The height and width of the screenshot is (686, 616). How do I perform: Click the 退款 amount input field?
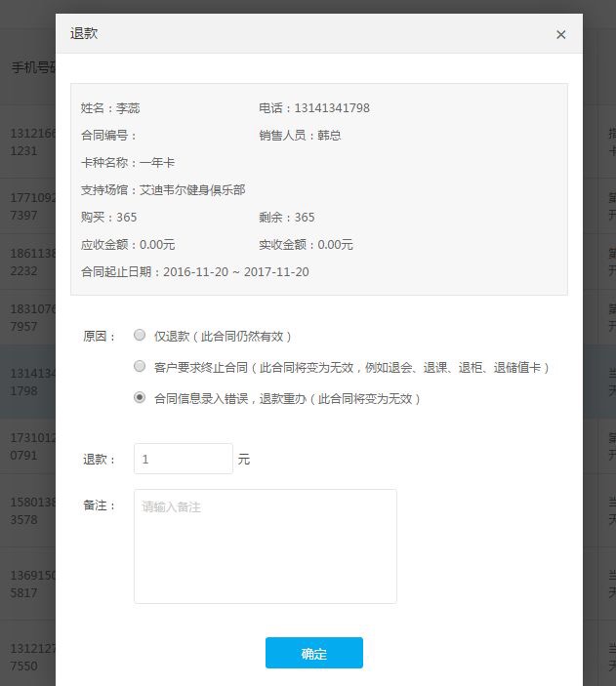click(x=182, y=459)
